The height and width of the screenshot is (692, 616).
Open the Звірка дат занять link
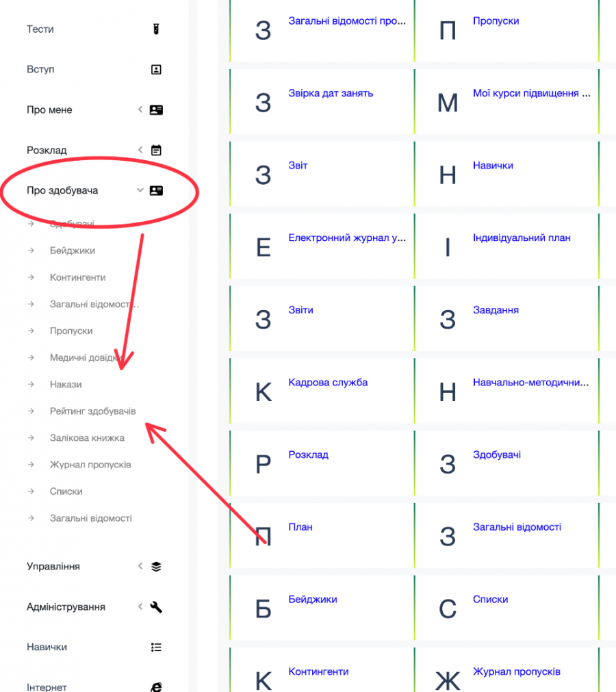pyautogui.click(x=331, y=93)
